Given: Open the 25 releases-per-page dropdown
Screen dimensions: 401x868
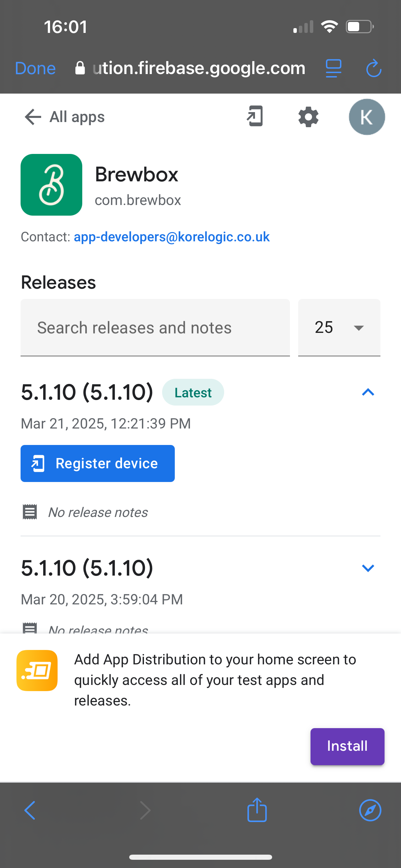Looking at the screenshot, I should 339,327.
